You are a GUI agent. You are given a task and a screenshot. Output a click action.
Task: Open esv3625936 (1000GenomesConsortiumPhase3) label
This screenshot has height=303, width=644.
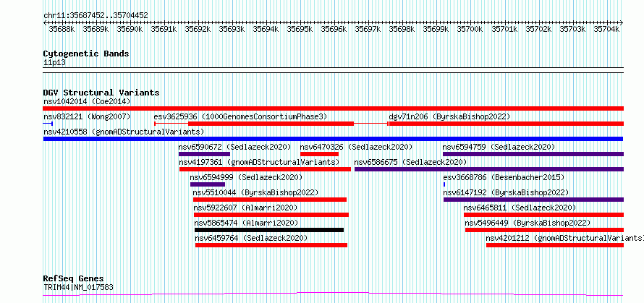241,116
